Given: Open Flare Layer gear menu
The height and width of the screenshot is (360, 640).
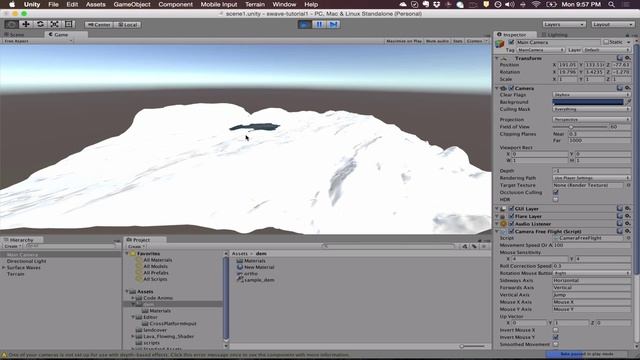Looking at the screenshot, I should (x=628, y=216).
